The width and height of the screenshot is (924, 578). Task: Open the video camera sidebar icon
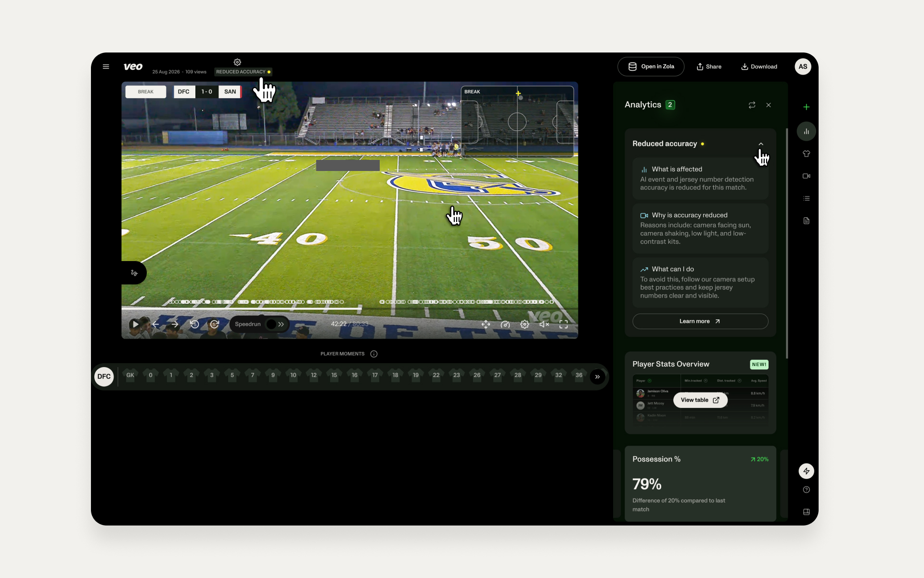(x=806, y=176)
